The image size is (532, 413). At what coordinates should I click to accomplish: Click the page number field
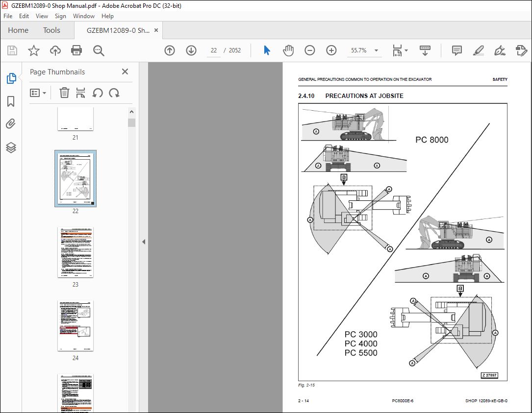(214, 50)
